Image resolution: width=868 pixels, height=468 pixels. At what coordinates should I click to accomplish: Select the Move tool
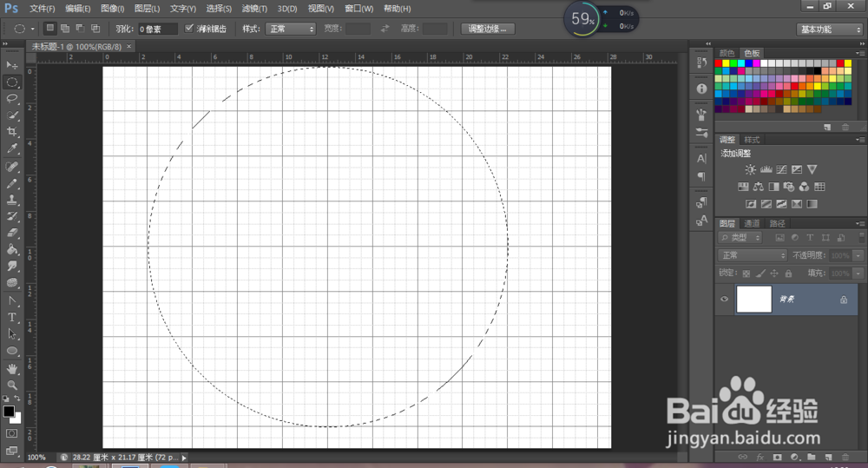(x=11, y=65)
